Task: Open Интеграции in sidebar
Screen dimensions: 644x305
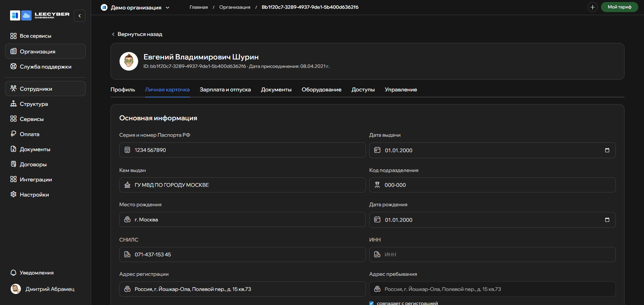Action: pyautogui.click(x=36, y=179)
